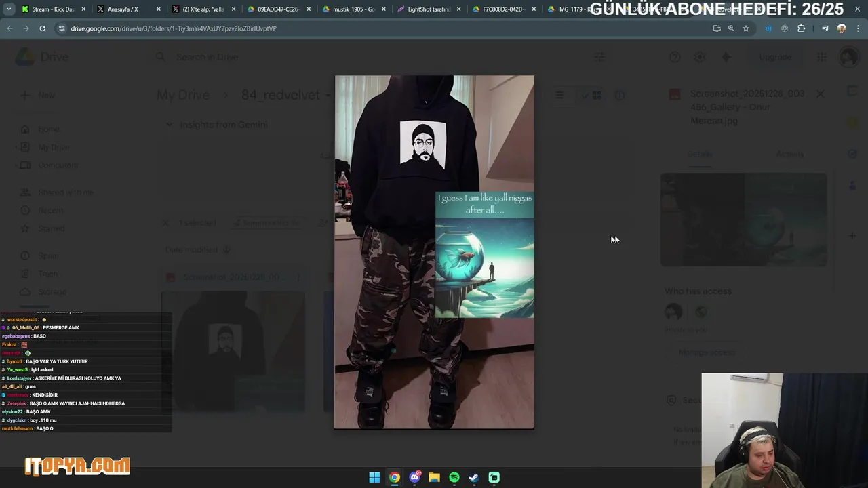Viewport: 868px width, 488px height.
Task: Click the Upgrade button
Action: coord(775,57)
